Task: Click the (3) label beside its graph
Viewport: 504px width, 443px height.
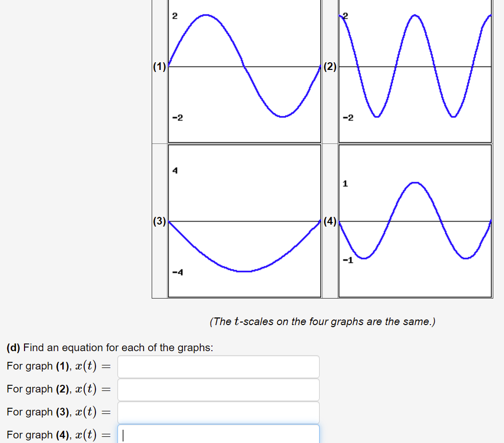Action: point(159,221)
